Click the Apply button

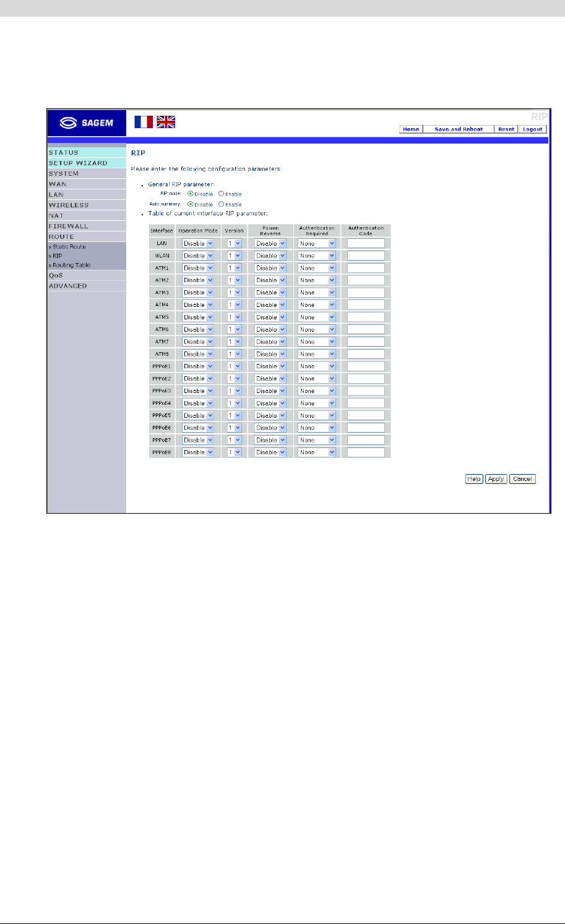(x=496, y=479)
